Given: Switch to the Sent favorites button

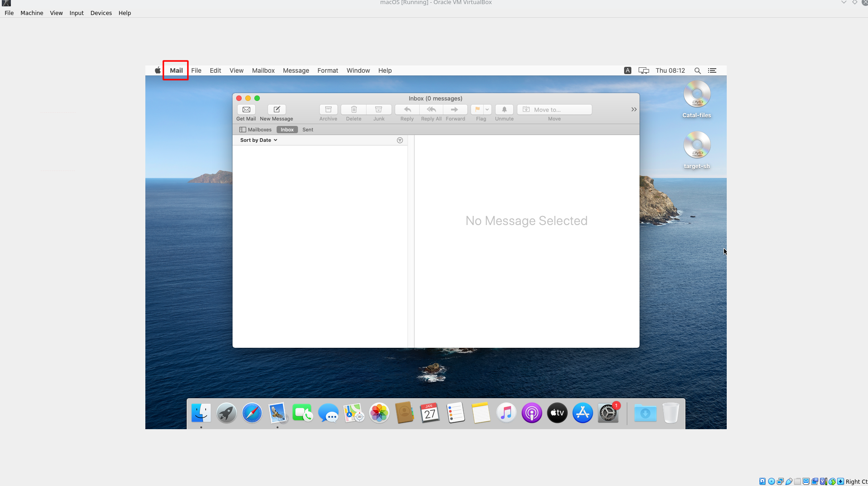Looking at the screenshot, I should pyautogui.click(x=308, y=130).
